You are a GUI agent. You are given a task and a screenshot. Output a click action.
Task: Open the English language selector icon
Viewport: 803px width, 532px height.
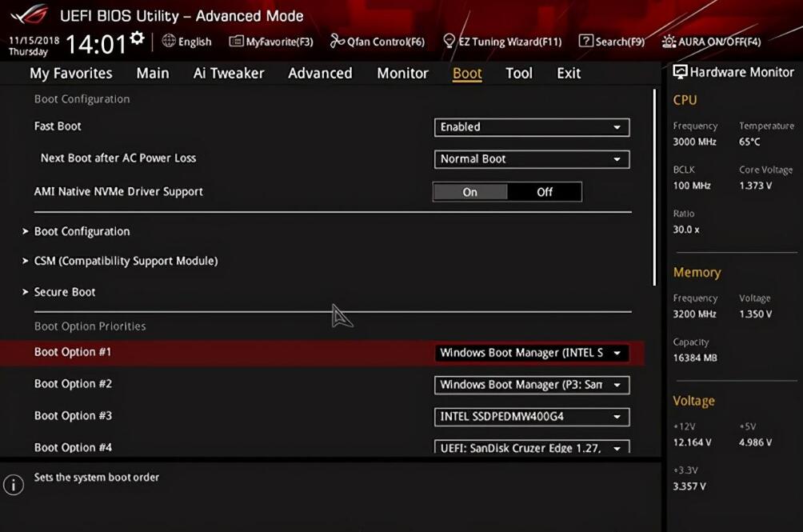tap(170, 41)
